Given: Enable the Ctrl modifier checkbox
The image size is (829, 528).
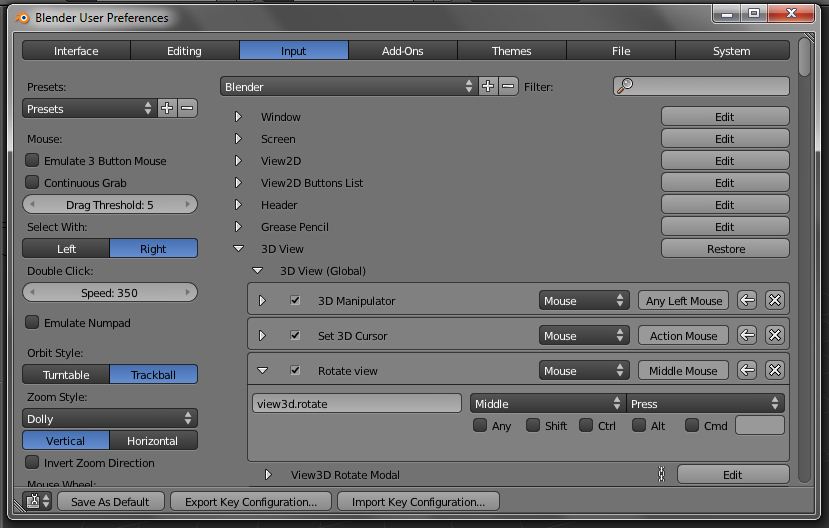Looking at the screenshot, I should (x=586, y=425).
